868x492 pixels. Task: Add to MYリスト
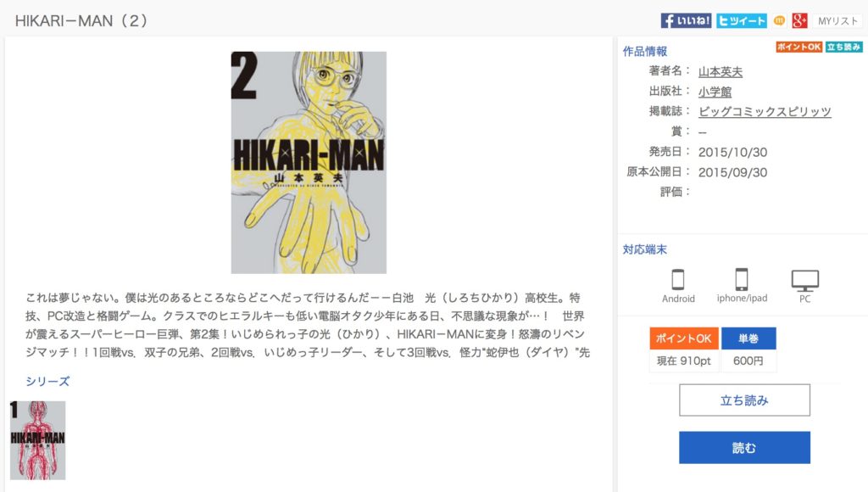point(837,21)
